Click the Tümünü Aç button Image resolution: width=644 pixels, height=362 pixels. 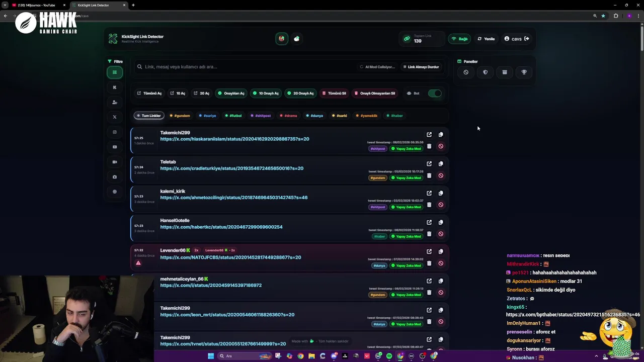(x=149, y=93)
